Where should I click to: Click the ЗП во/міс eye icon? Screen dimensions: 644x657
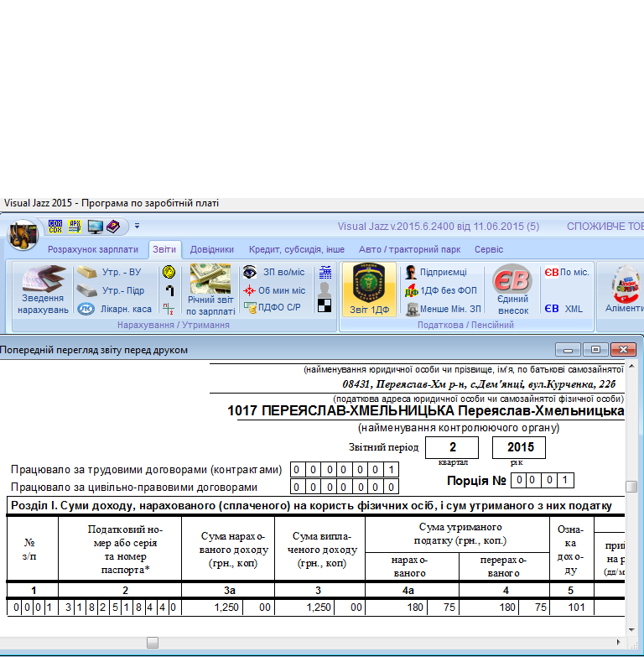250,273
